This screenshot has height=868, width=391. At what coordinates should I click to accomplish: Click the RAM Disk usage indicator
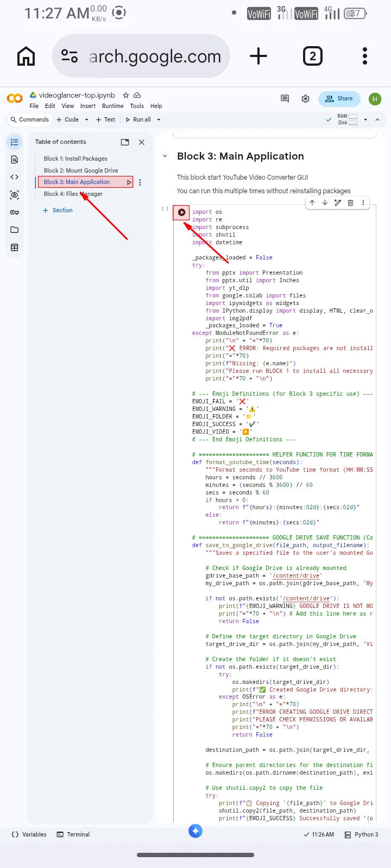[348, 119]
